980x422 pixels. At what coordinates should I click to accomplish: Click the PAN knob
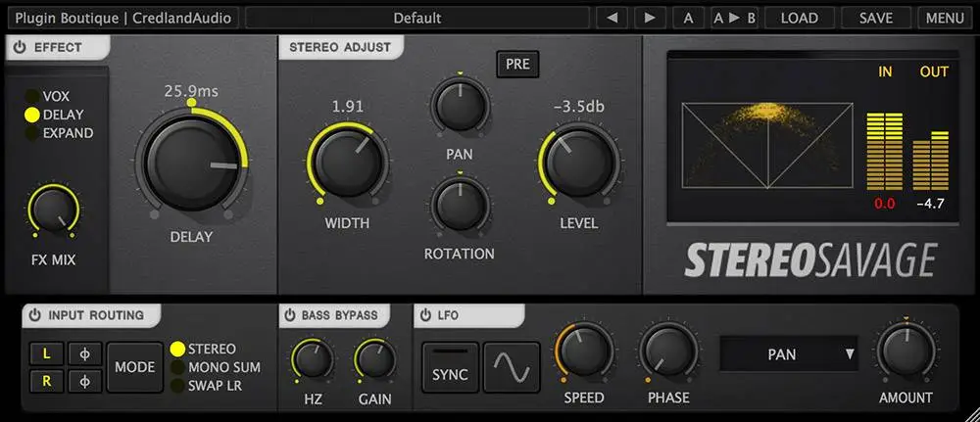460,105
